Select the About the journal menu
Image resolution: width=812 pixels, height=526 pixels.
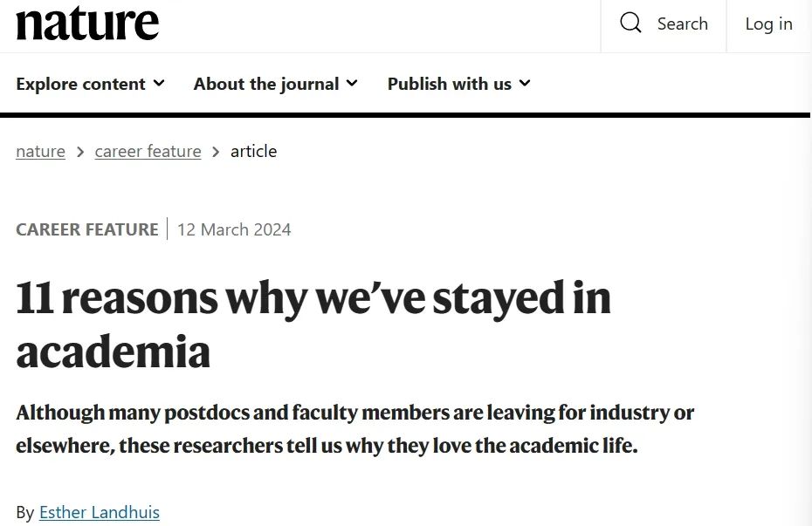266,84
